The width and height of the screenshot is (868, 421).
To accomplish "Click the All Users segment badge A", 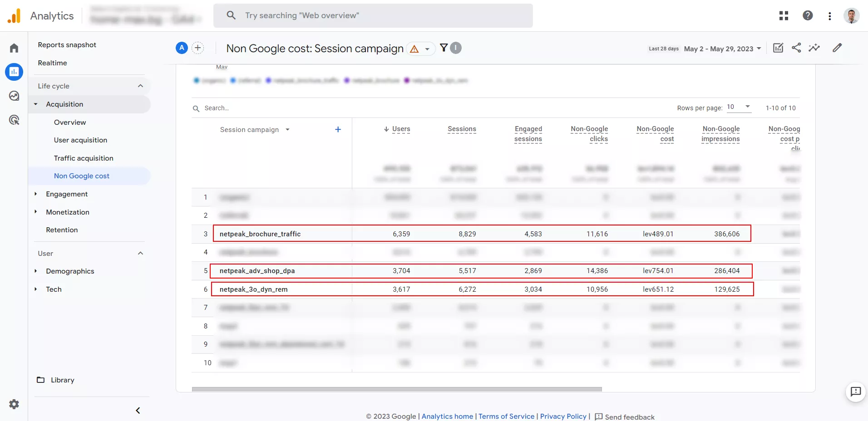I will (x=182, y=48).
